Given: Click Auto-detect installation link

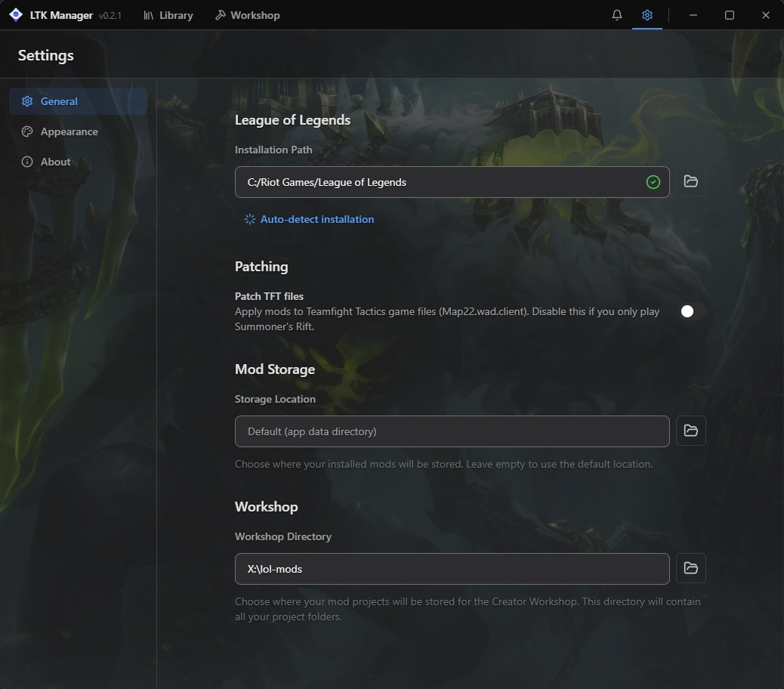Looking at the screenshot, I should (309, 219).
